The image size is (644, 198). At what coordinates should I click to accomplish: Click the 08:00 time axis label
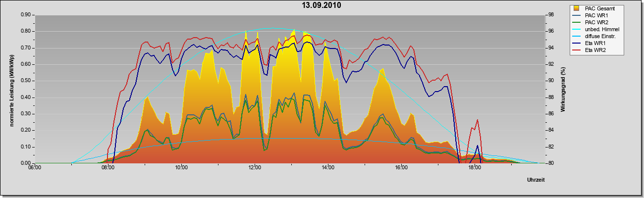[108, 167]
